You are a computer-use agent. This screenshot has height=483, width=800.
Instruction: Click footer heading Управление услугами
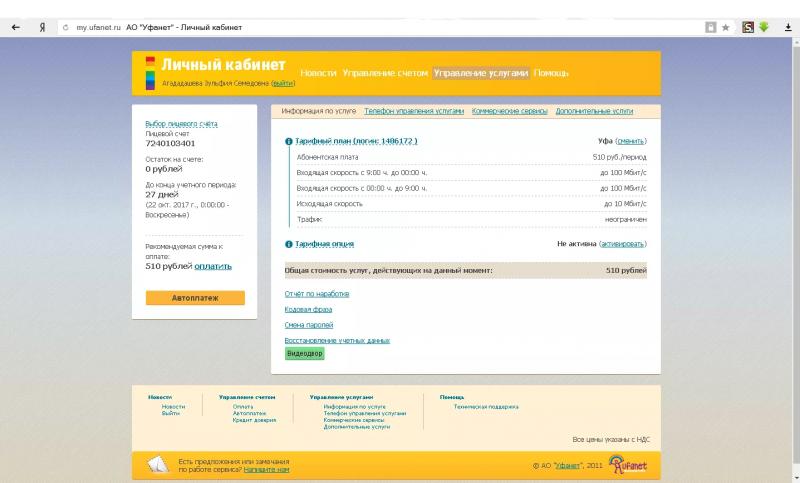pos(341,397)
